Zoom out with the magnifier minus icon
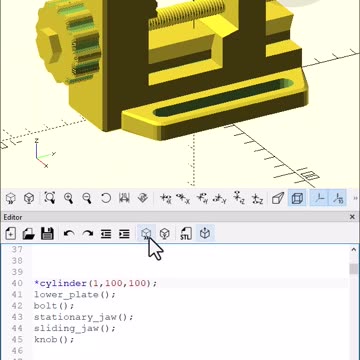 87,199
